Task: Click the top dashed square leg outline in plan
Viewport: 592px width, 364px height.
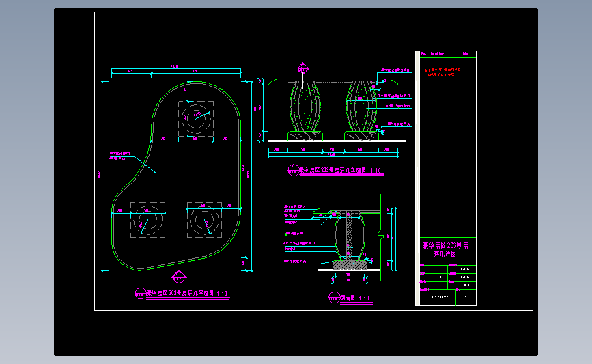Action: (x=196, y=119)
